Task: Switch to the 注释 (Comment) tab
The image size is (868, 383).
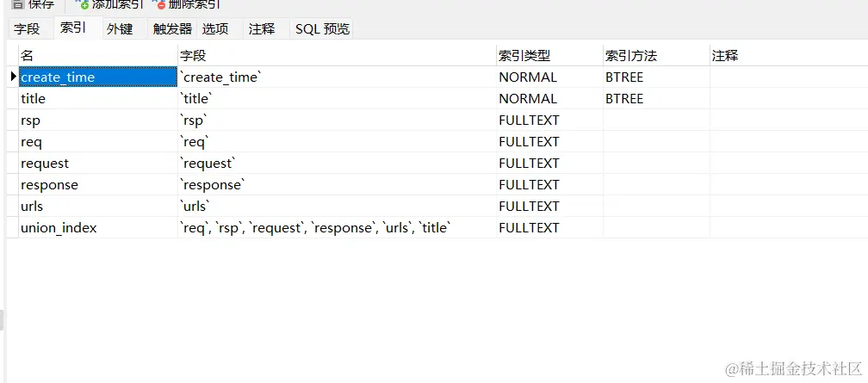Action: click(x=262, y=28)
